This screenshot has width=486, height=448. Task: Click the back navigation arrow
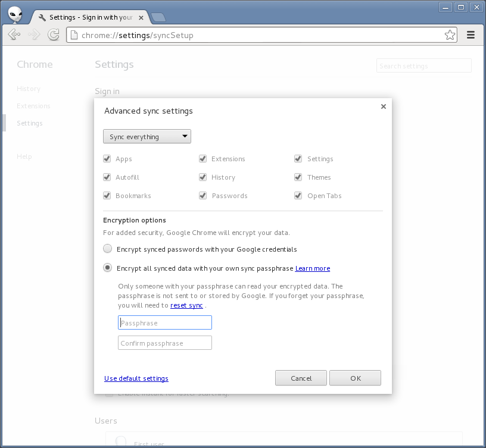coord(13,35)
